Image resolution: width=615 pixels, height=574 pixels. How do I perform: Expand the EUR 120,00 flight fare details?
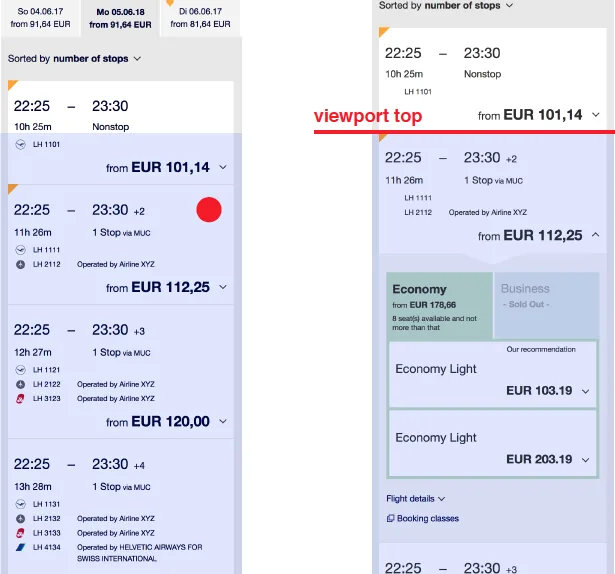click(222, 422)
